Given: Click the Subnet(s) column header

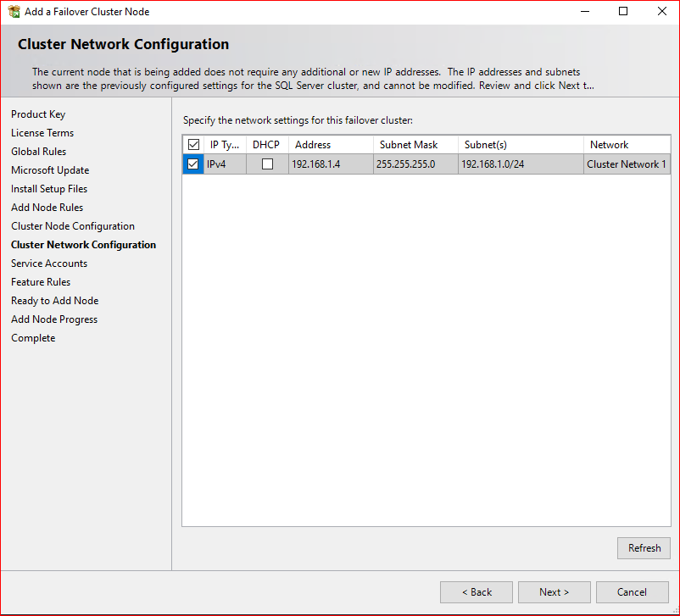Looking at the screenshot, I should click(x=521, y=144).
